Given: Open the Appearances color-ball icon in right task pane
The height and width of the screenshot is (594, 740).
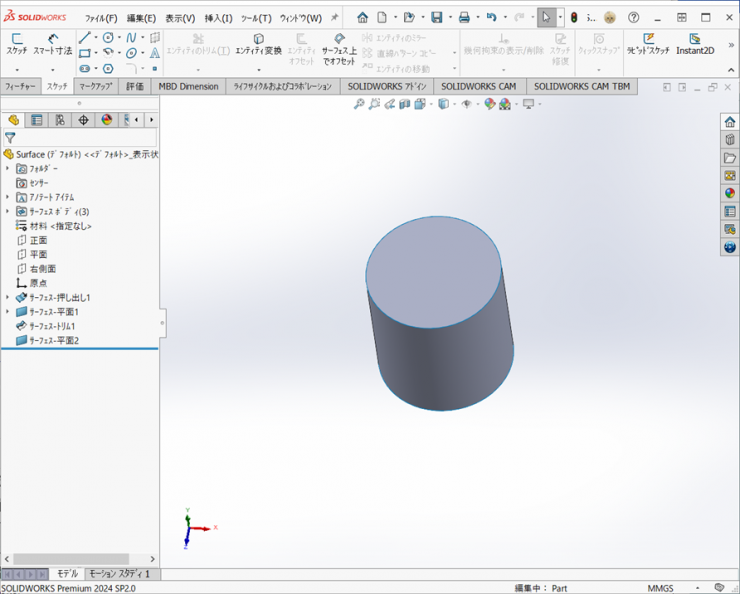Looking at the screenshot, I should click(730, 194).
